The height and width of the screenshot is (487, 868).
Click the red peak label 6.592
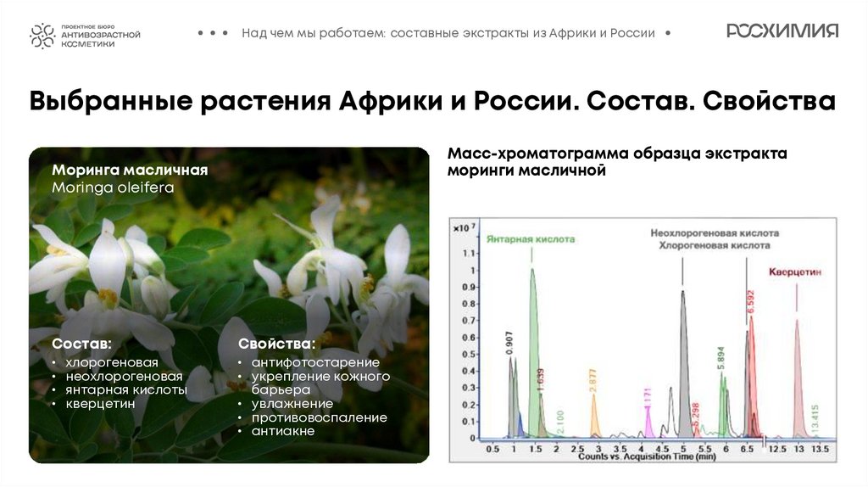(751, 302)
